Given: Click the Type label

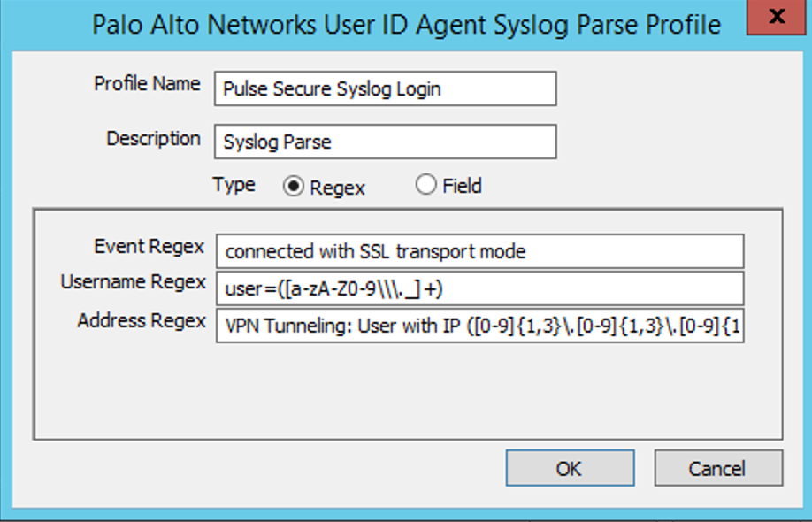Looking at the screenshot, I should click(x=234, y=185).
